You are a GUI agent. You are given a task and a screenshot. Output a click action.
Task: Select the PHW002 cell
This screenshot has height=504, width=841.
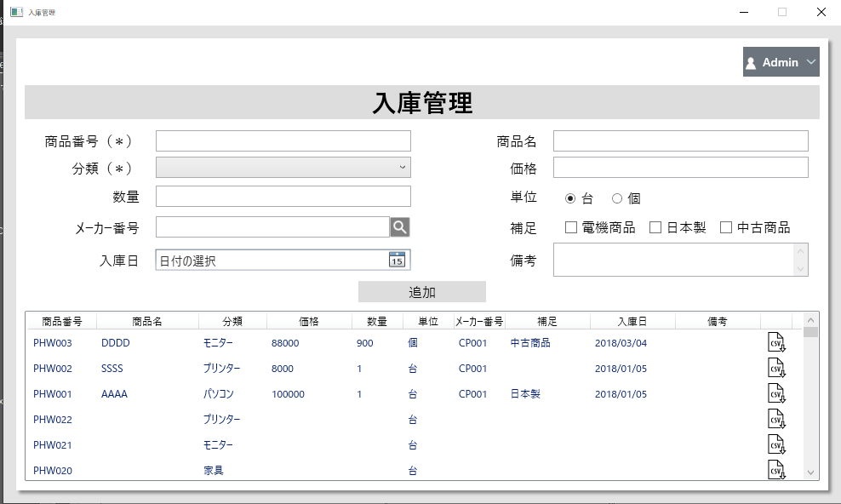tap(53, 369)
